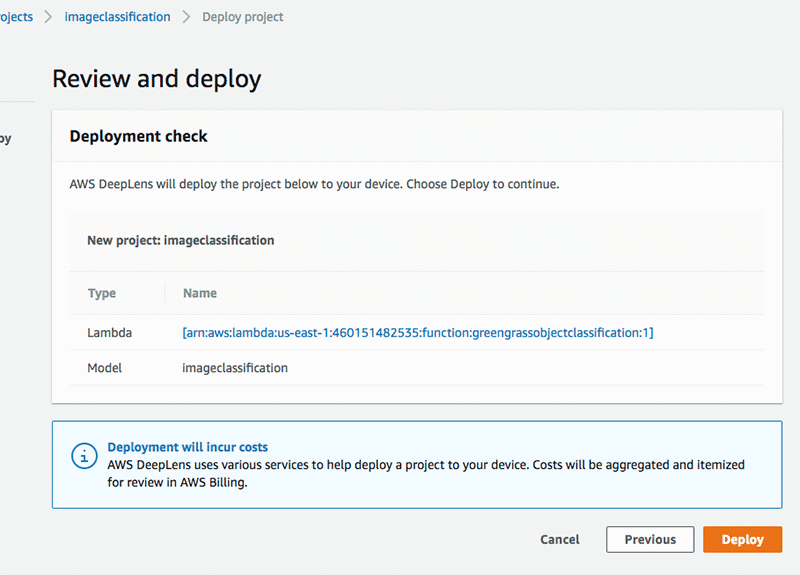Image resolution: width=800 pixels, height=575 pixels.
Task: Go back with the Previous button
Action: pos(650,539)
